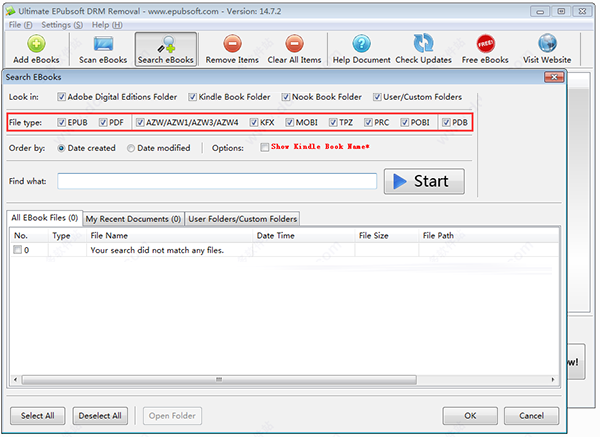Uncheck the PRC file type
This screenshot has height=437, width=600.
368,122
